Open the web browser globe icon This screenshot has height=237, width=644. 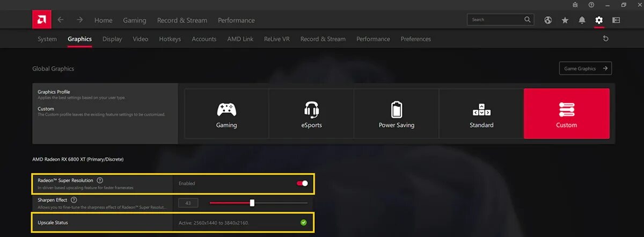[548, 20]
